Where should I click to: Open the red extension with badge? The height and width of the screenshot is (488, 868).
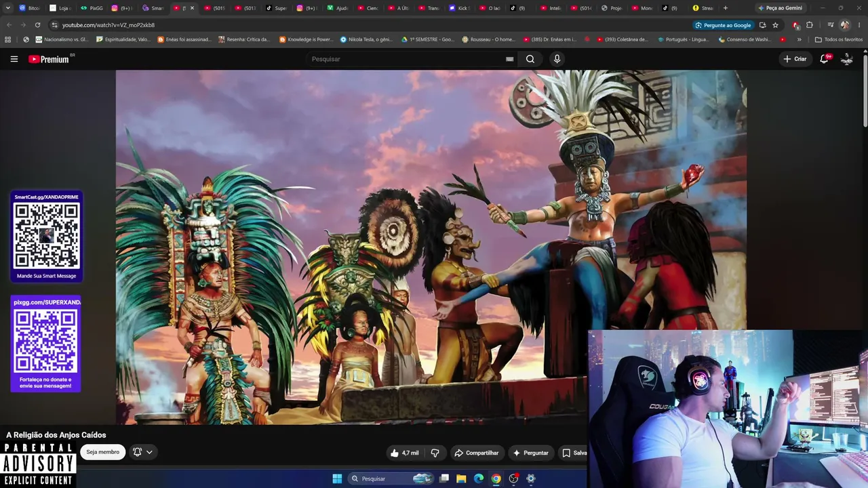tap(795, 25)
